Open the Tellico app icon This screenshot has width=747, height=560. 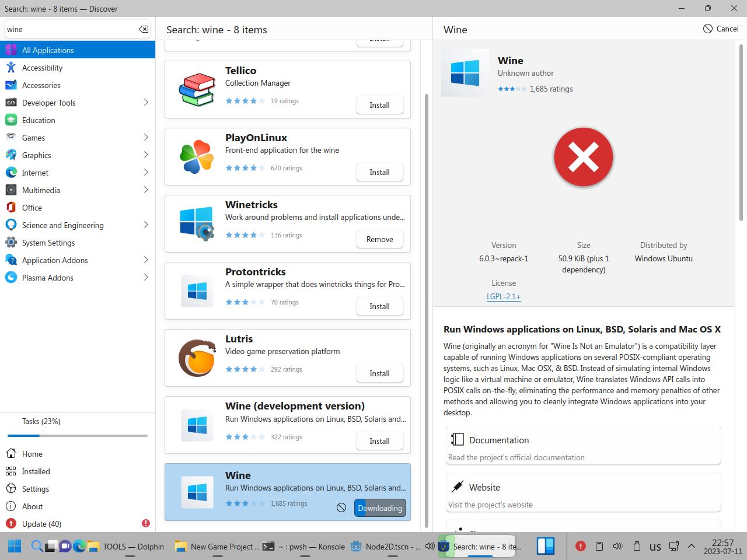197,90
